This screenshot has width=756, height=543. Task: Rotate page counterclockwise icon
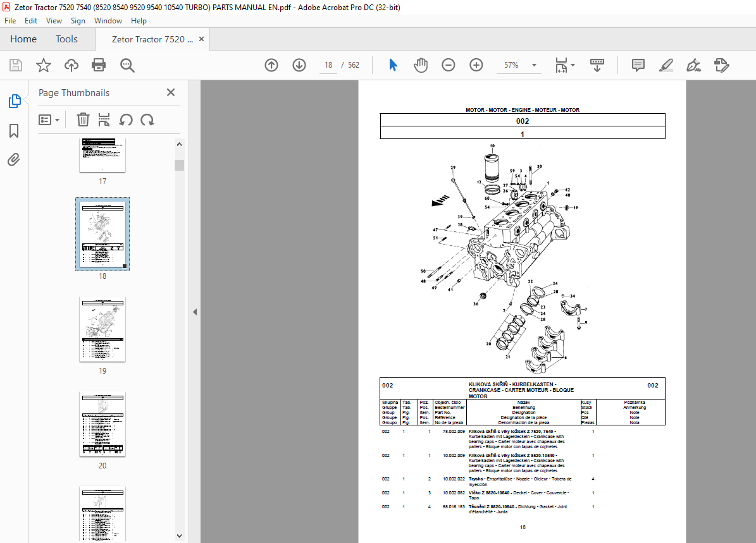[126, 119]
